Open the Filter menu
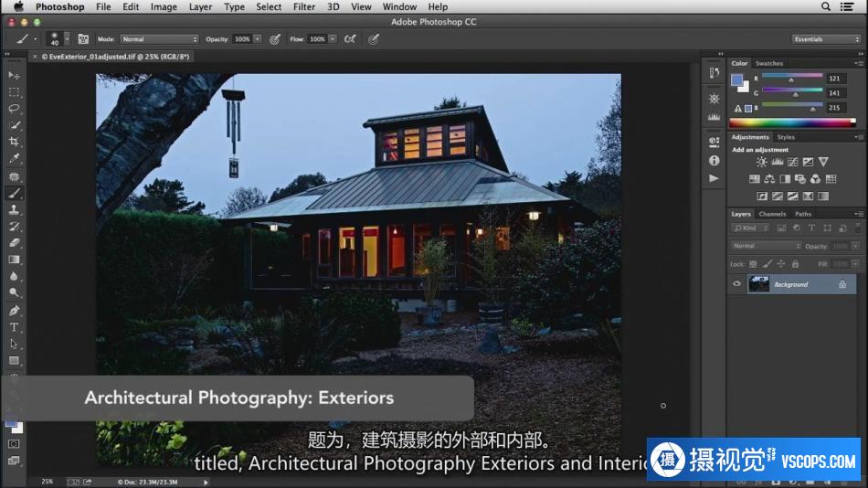This screenshot has width=868, height=488. [304, 6]
